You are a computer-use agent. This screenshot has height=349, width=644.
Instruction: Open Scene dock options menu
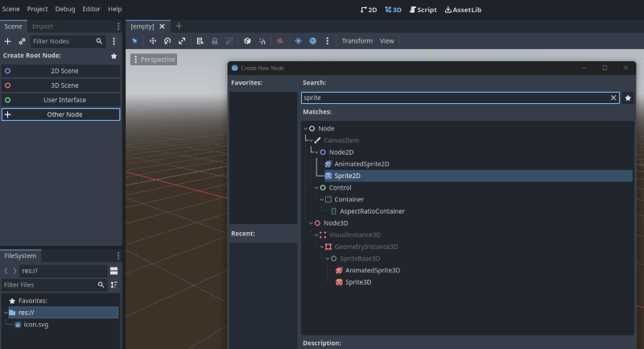118,27
